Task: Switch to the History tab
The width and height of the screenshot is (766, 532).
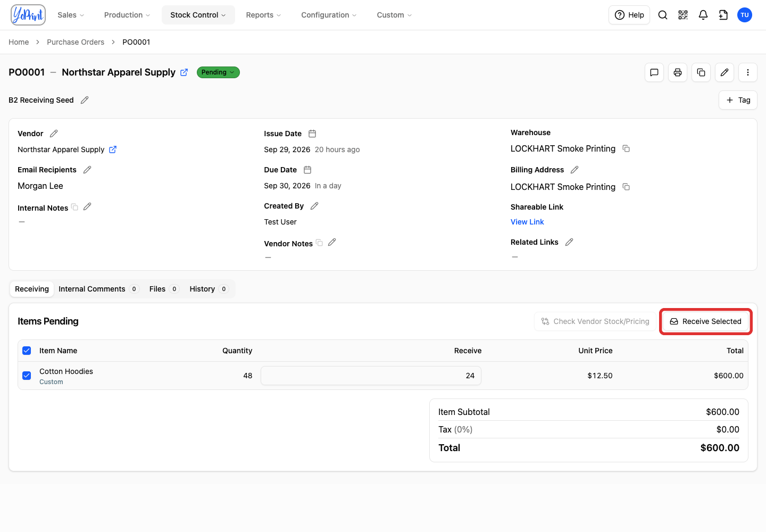Action: tap(209, 289)
